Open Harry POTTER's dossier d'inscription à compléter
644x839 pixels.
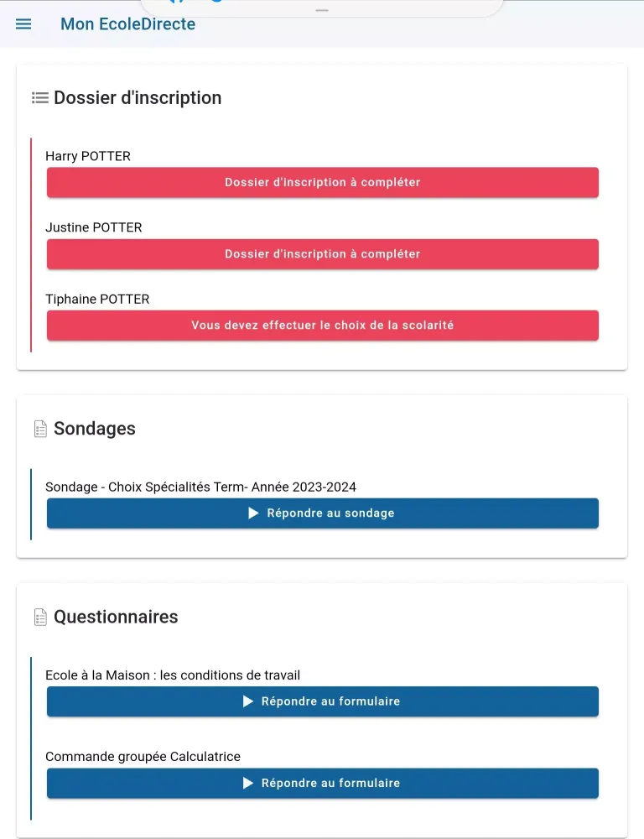coord(322,182)
